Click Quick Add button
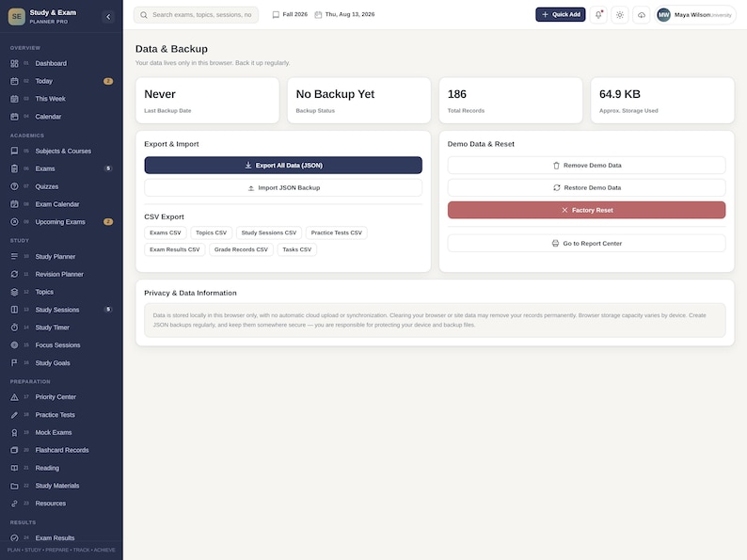The image size is (747, 560). click(x=561, y=15)
